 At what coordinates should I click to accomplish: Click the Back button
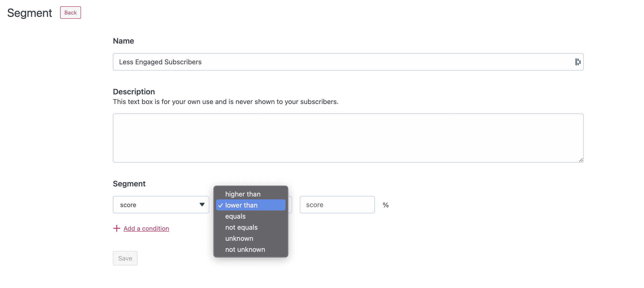point(70,12)
